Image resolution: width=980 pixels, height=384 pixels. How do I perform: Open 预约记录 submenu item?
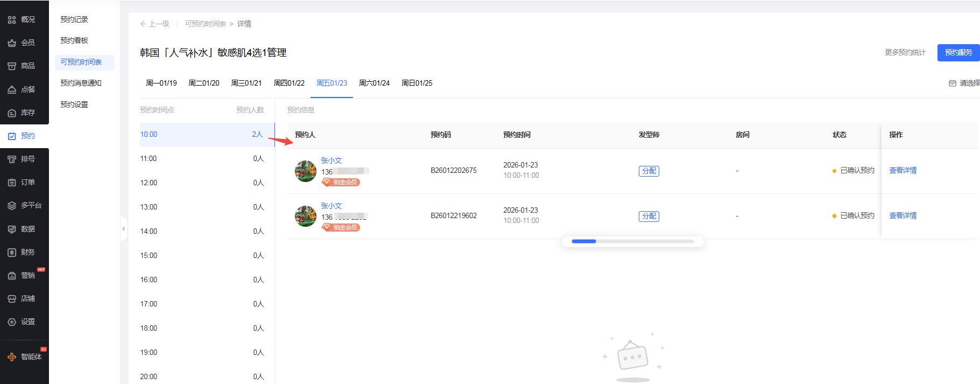74,19
